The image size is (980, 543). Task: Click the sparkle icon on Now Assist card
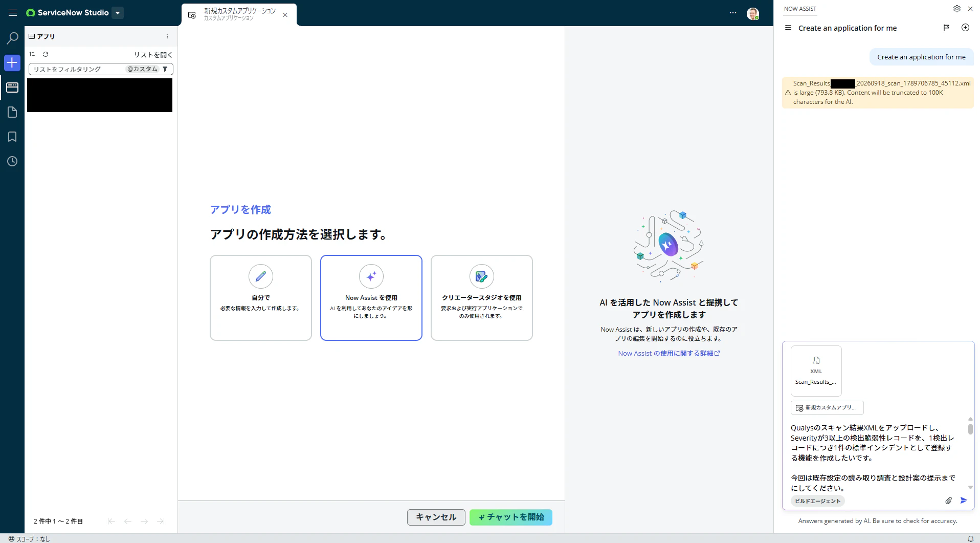point(371,276)
